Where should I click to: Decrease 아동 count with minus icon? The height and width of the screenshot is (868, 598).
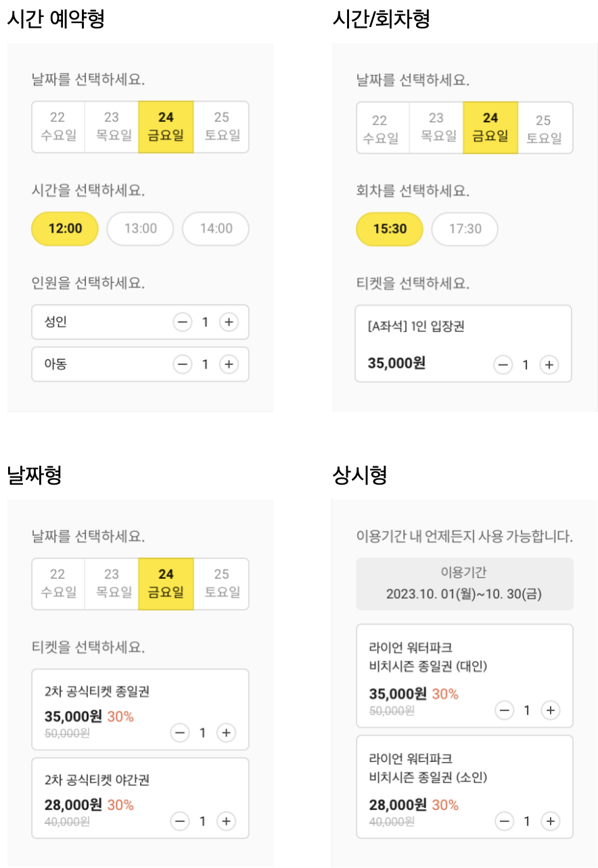[x=183, y=364]
